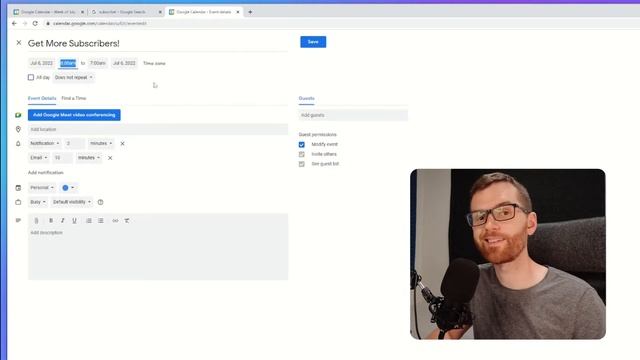Remove the Email notification reminder
The width and height of the screenshot is (640, 360).
[x=110, y=158]
